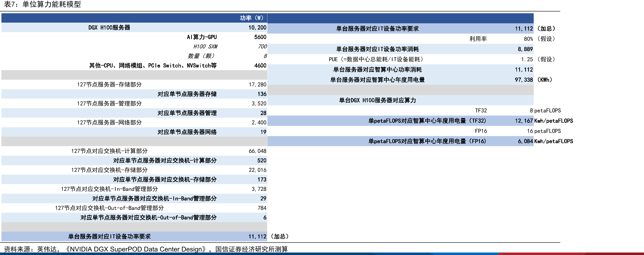Screen dimensions: 644x255
Task: Click the 'AI算力-GPU' label
Action: pos(202,37)
